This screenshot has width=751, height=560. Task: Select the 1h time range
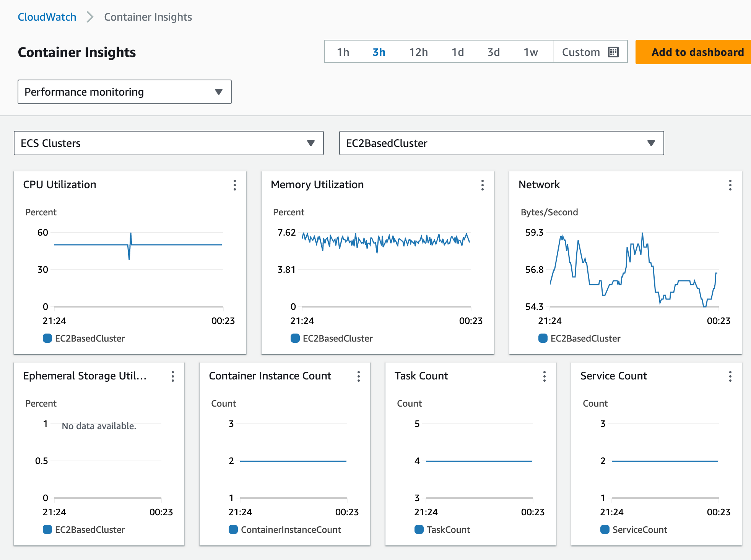pos(343,52)
